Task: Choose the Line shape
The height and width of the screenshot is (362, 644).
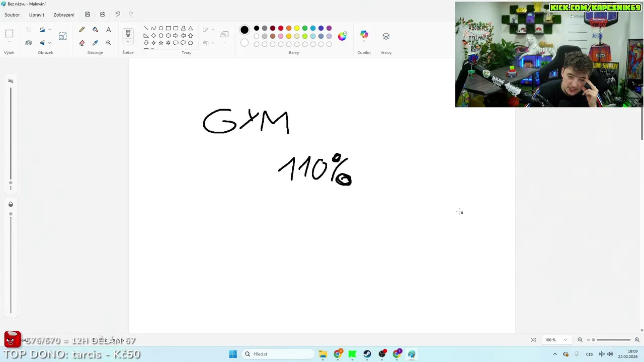Action: [x=146, y=28]
